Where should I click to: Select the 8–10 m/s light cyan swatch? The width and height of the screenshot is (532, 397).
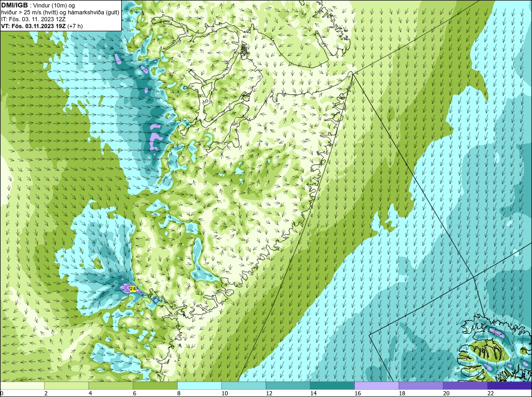pyautogui.click(x=199, y=385)
